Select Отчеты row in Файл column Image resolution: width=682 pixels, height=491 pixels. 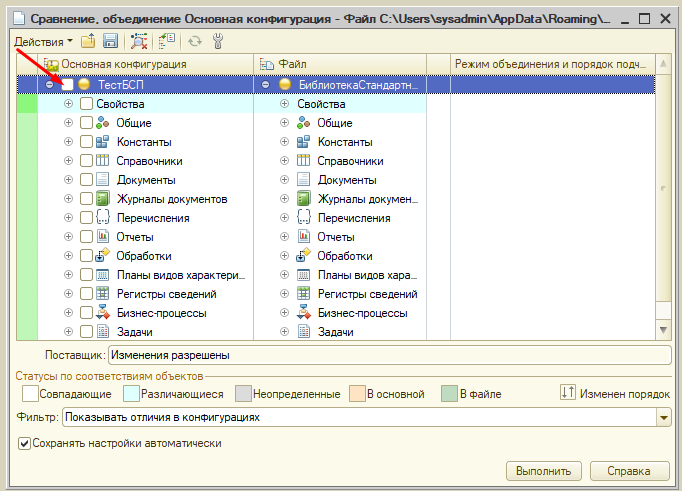340,237
